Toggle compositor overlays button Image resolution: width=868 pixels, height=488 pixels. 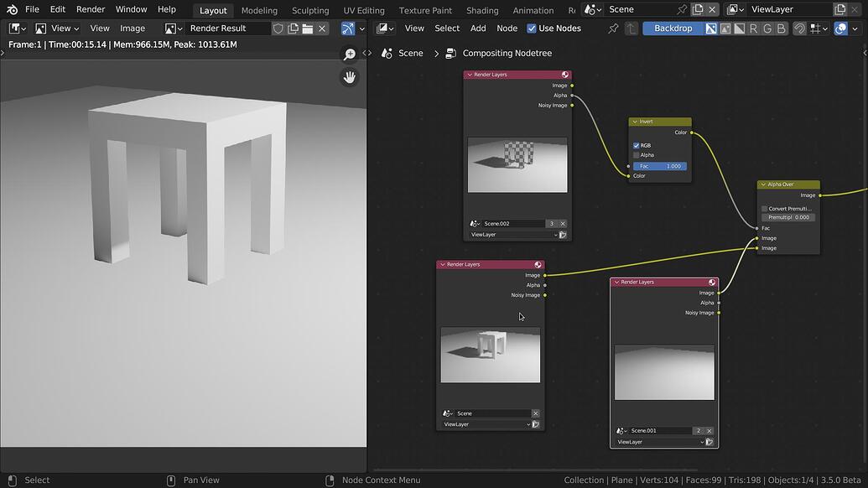840,29
